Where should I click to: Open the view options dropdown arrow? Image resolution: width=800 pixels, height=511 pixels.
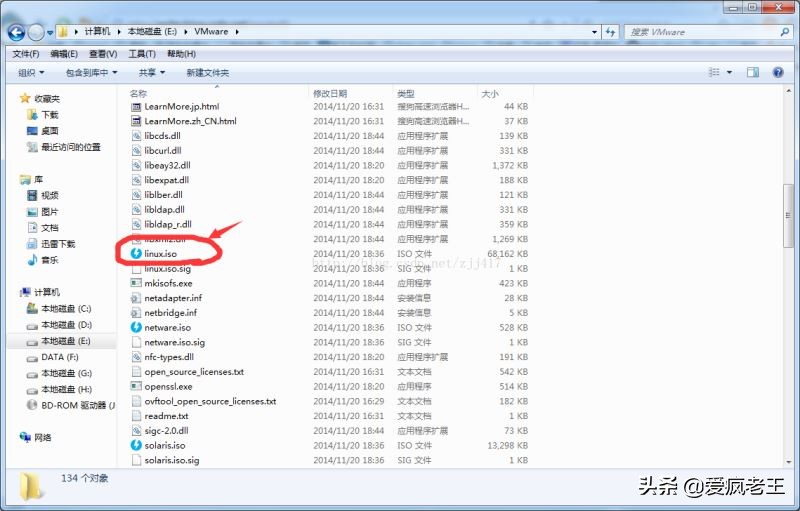click(x=730, y=72)
